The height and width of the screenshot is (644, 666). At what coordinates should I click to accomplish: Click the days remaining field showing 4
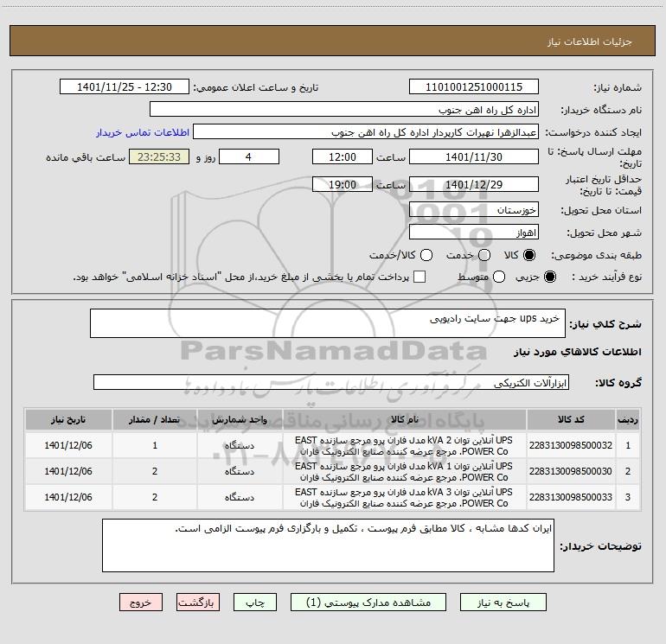249,156
